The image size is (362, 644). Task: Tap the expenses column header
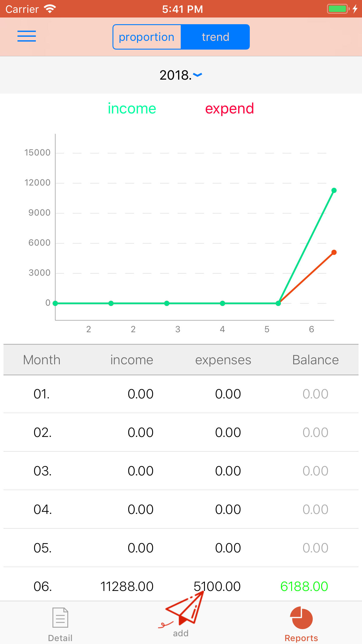click(x=223, y=360)
